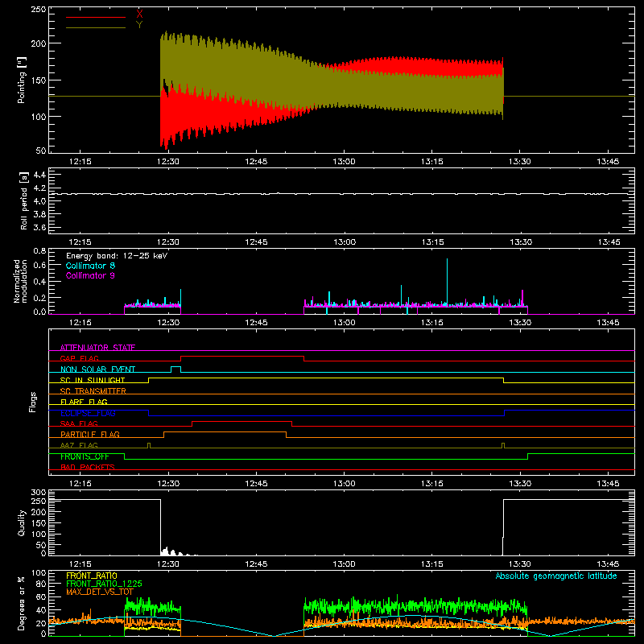Click the red X legend line
Image resolution: width=644 pixels, height=644 pixels.
point(96,17)
